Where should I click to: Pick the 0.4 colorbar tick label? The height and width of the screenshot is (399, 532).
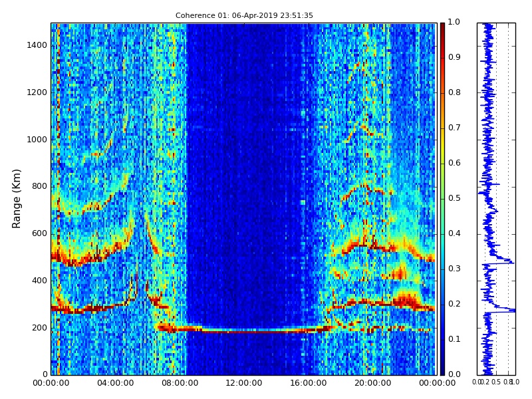click(x=454, y=233)
